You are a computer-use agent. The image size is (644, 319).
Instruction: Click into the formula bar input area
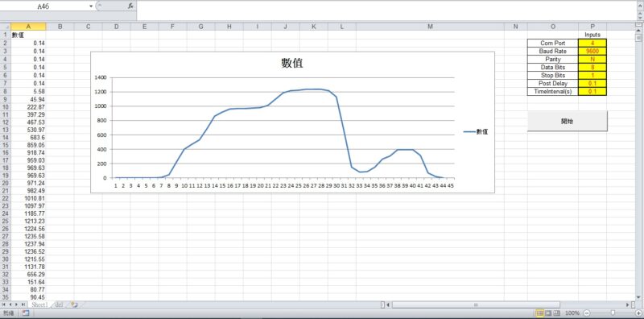click(x=386, y=10)
